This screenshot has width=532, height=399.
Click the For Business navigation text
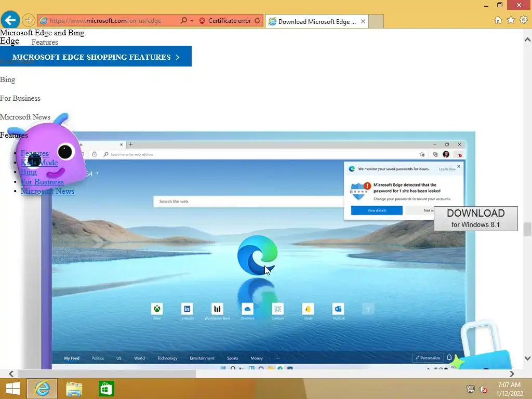tap(20, 98)
